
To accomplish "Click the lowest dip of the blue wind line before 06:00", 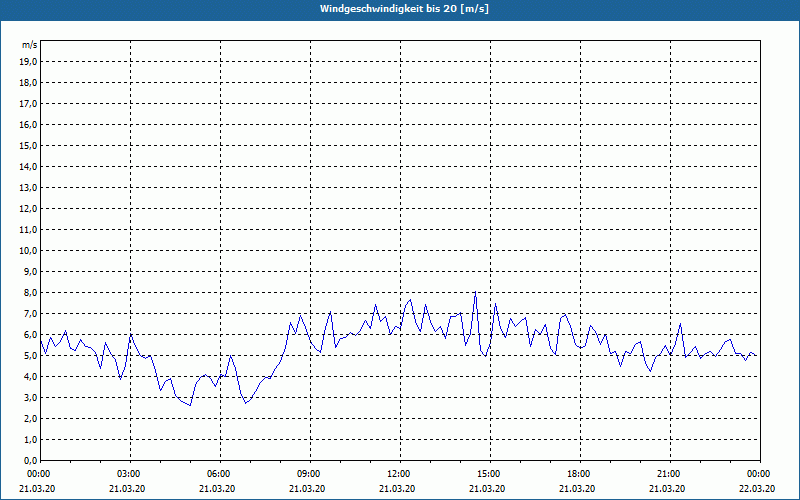I will [190, 405].
